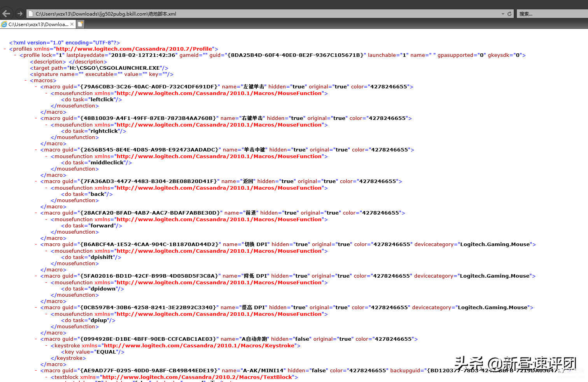Collapse the macro named 返回
Image resolution: width=588 pixels, height=382 pixels.
(x=36, y=181)
